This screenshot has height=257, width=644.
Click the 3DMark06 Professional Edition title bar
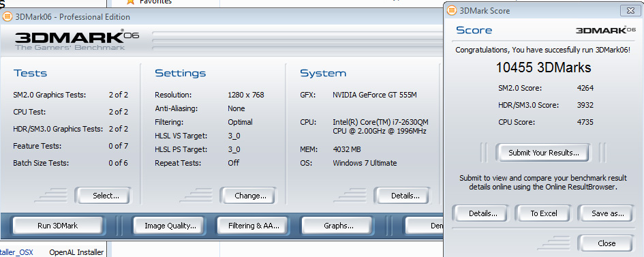(x=221, y=17)
